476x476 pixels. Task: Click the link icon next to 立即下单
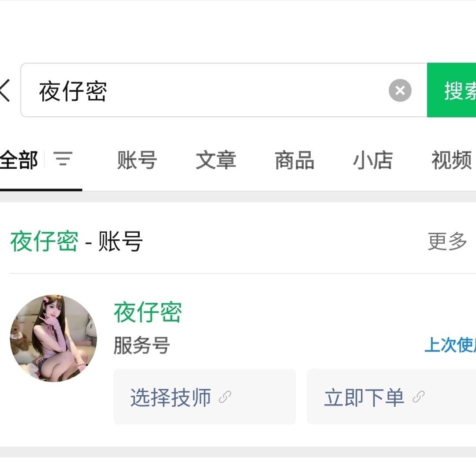418,397
